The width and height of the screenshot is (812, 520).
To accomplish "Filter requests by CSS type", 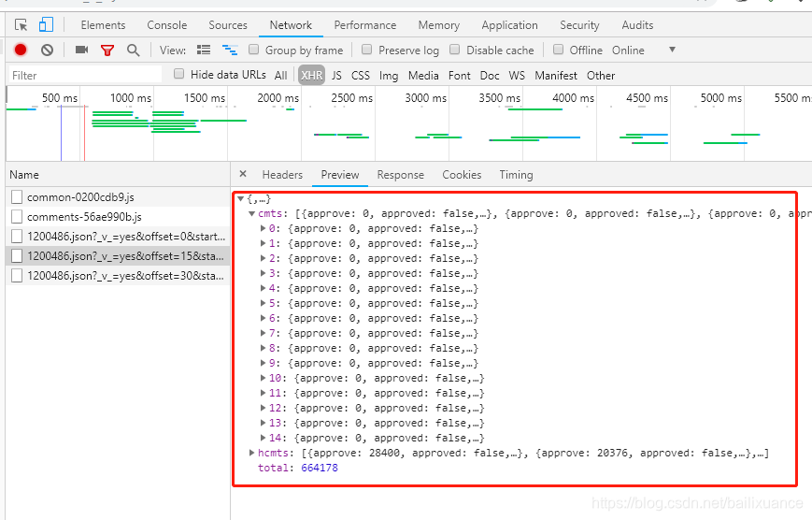I will coord(361,76).
